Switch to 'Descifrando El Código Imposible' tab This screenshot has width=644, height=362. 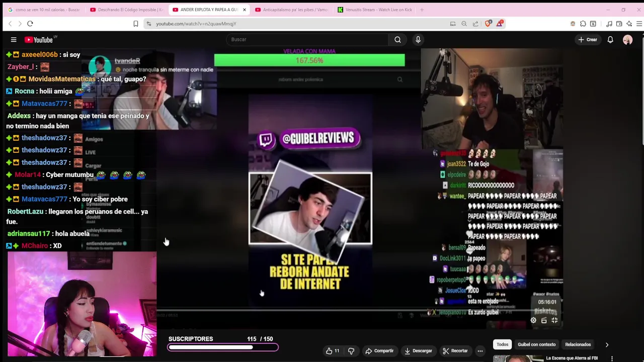coord(127,10)
